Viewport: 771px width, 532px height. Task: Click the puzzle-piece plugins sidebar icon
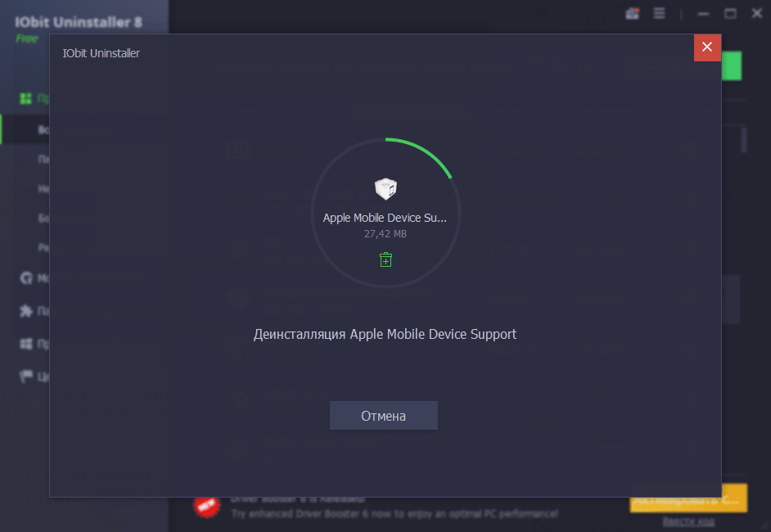pos(26,311)
